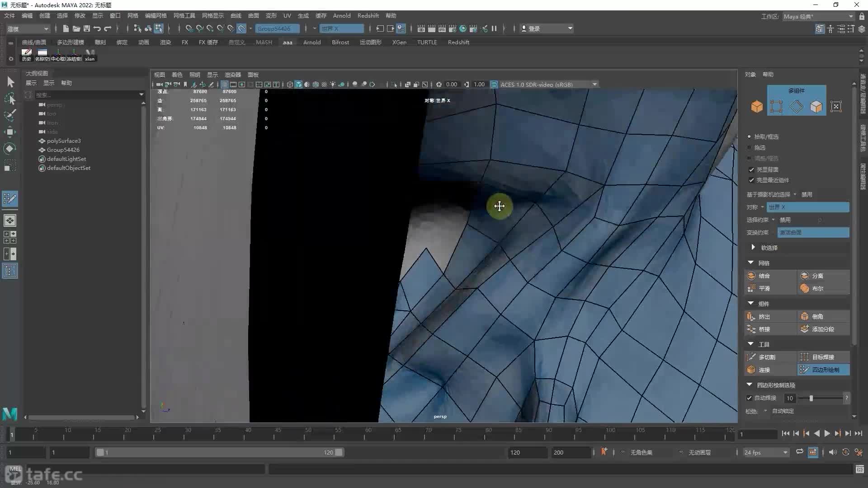Screen dimensions: 868x488
Task: Click the Redo arrow icon
Action: (108, 28)
